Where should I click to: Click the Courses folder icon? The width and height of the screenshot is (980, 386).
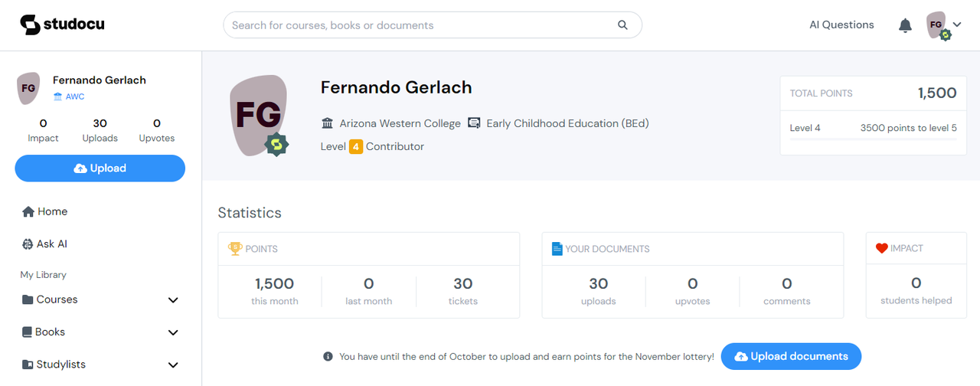tap(28, 299)
